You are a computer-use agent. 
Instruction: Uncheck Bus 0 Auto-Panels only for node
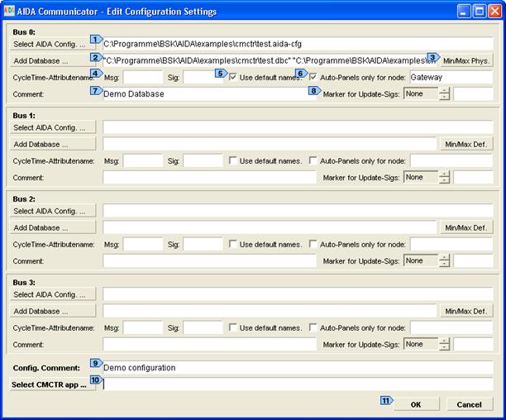(313, 77)
